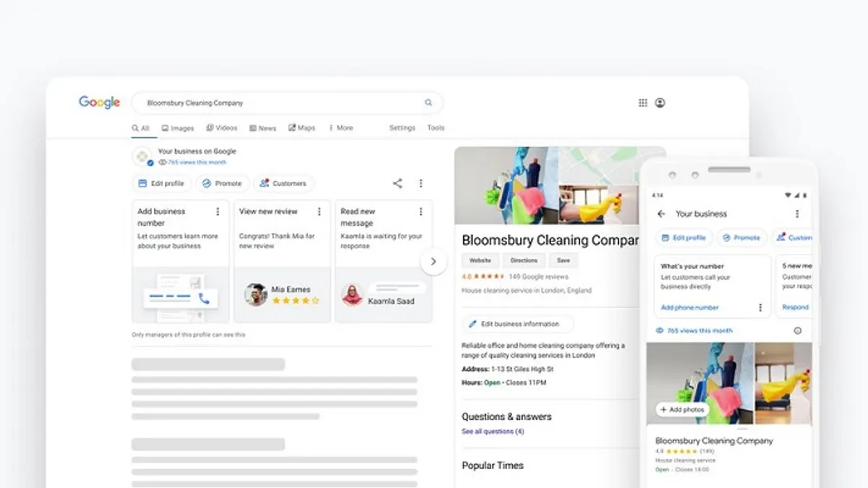Click the Customers button on the desktop page
868x488 pixels.
[x=284, y=184]
